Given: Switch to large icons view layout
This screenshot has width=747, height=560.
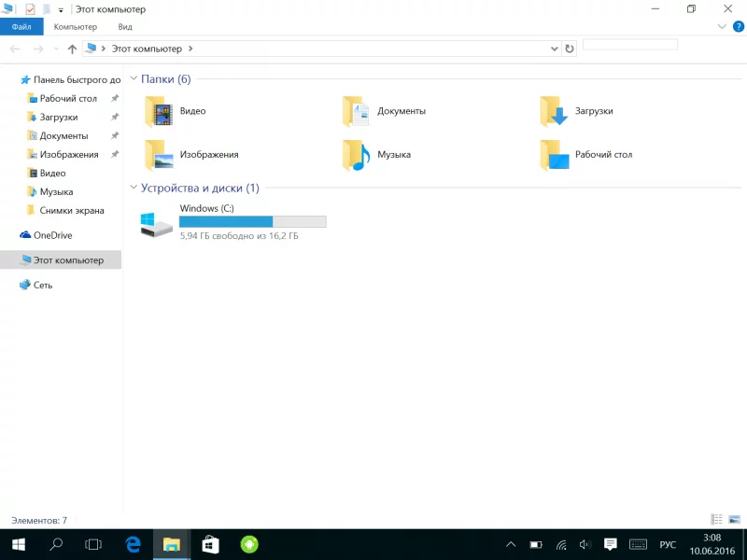Looking at the screenshot, I should pyautogui.click(x=734, y=519).
